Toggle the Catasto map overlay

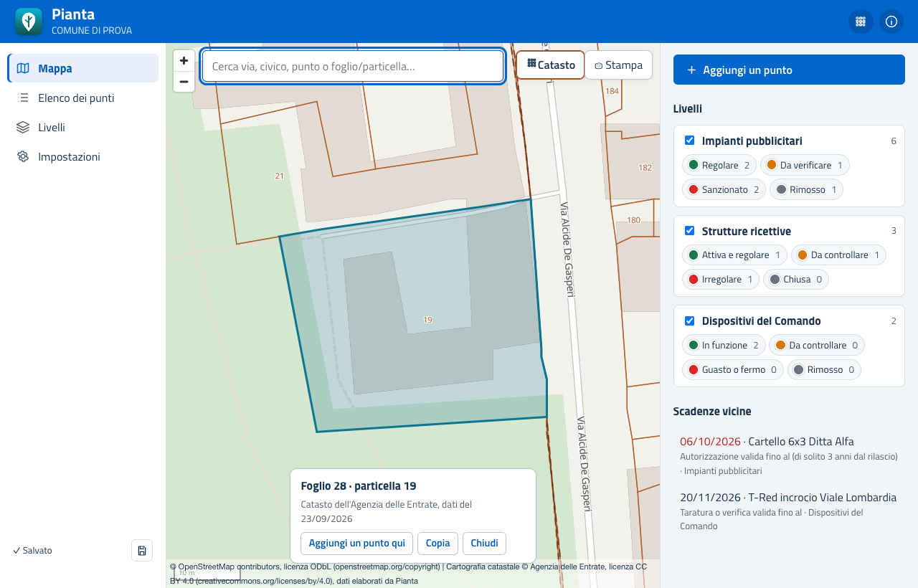click(x=550, y=65)
